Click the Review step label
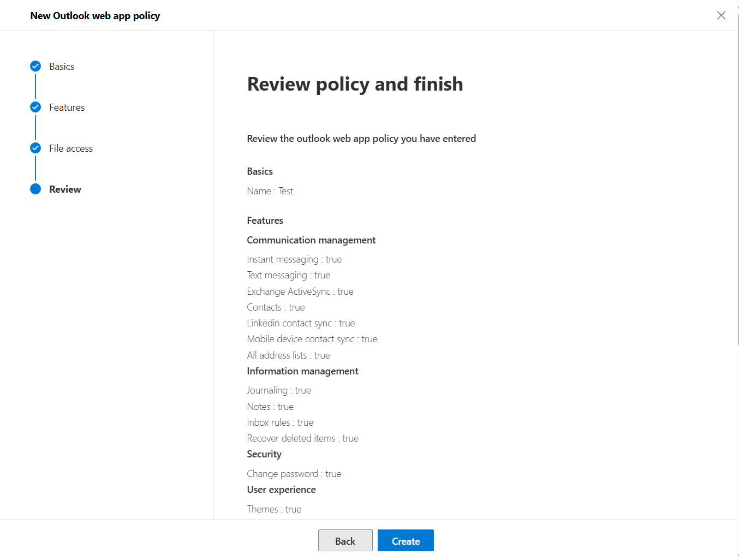The width and height of the screenshot is (739, 560). coord(65,189)
